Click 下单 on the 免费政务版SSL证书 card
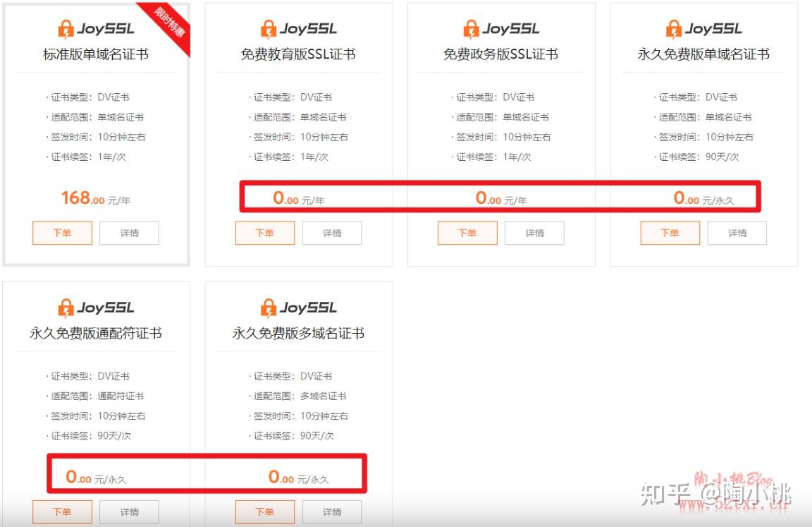812x527 pixels. 467,233
